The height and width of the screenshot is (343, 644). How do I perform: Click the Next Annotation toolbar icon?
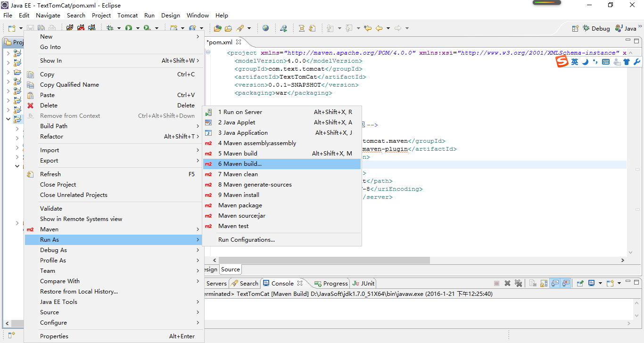tap(330, 28)
